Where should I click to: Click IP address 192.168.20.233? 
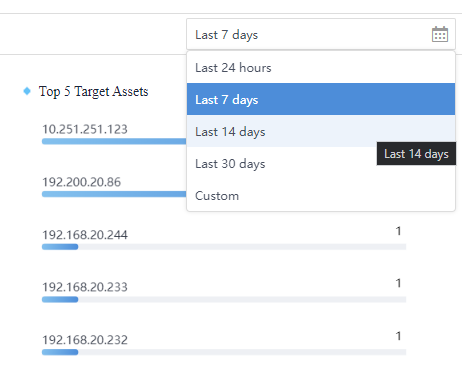[85, 287]
